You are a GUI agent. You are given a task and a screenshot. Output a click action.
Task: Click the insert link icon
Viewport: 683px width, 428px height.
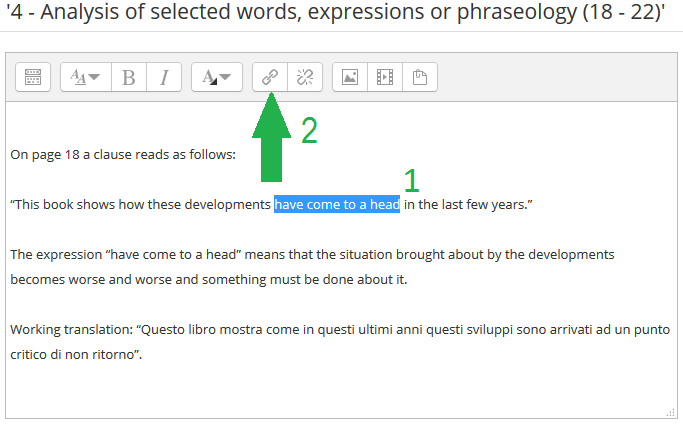[x=270, y=77]
